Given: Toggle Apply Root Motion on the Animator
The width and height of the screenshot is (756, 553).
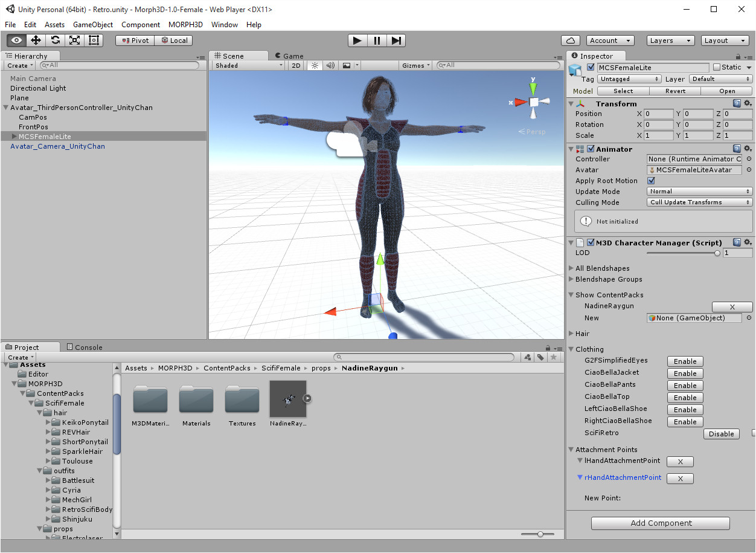Looking at the screenshot, I should click(x=652, y=180).
